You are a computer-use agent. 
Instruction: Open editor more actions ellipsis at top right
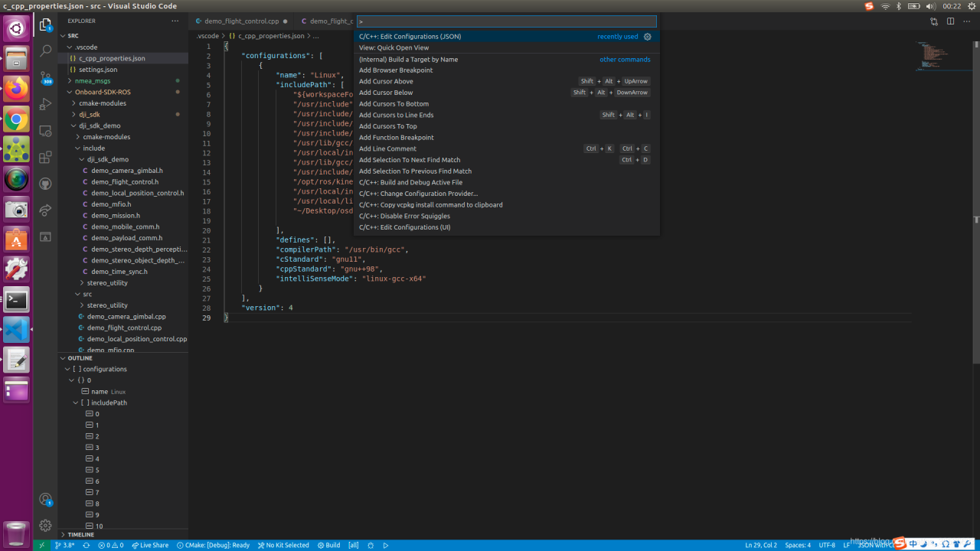tap(967, 21)
